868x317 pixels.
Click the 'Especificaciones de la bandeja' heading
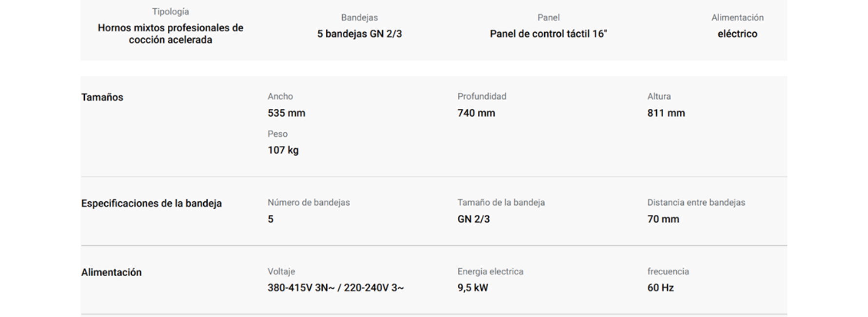151,203
